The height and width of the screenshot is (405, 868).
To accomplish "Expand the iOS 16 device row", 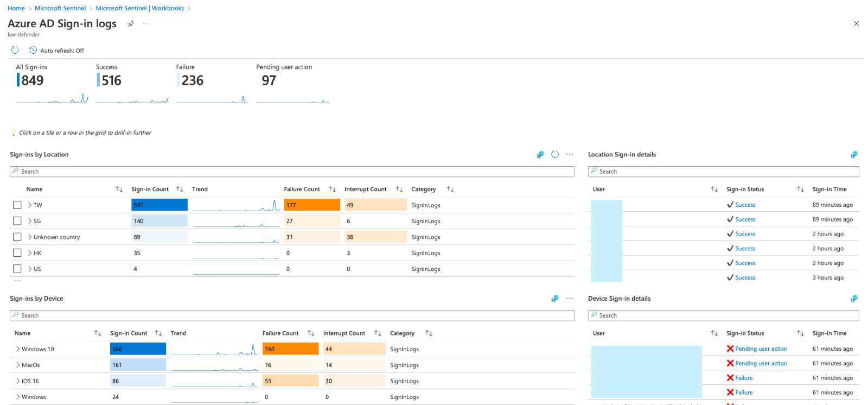I will [x=18, y=381].
